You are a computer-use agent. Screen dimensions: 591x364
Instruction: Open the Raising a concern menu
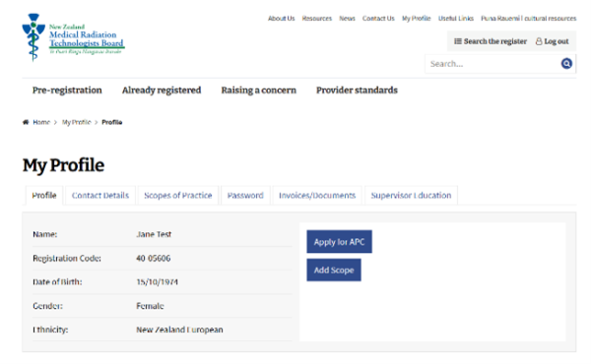coord(258,91)
